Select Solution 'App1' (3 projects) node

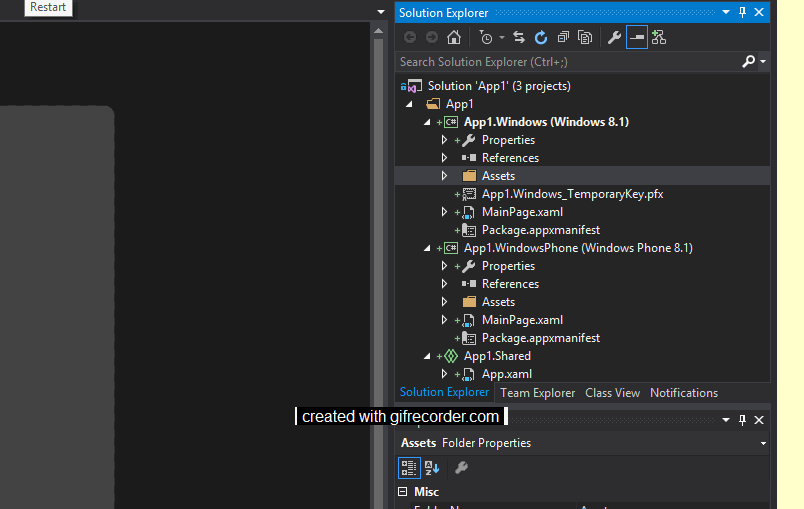point(499,86)
